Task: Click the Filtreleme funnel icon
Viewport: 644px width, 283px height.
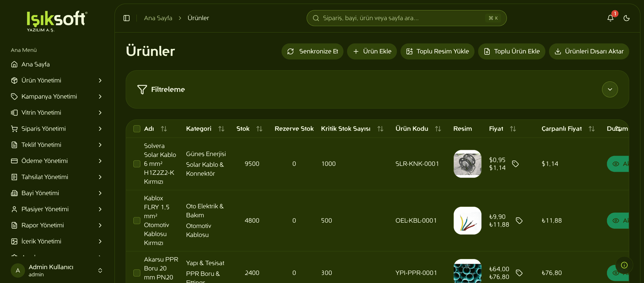Action: coord(142,89)
